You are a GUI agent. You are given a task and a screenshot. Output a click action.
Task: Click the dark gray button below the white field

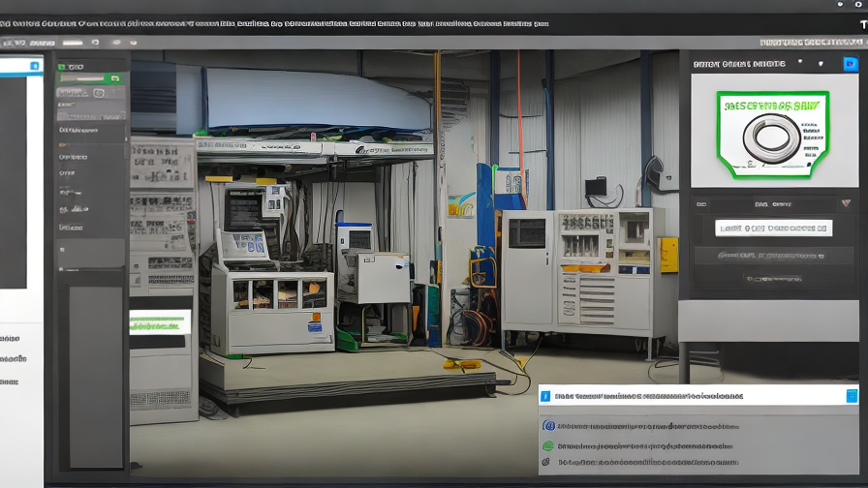774,256
